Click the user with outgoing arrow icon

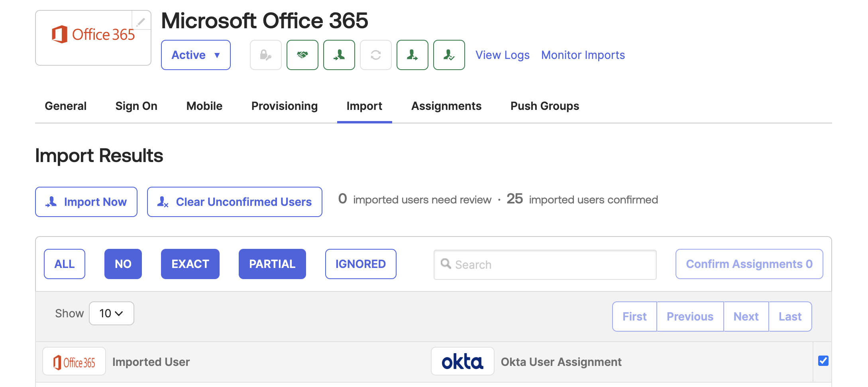(x=412, y=55)
